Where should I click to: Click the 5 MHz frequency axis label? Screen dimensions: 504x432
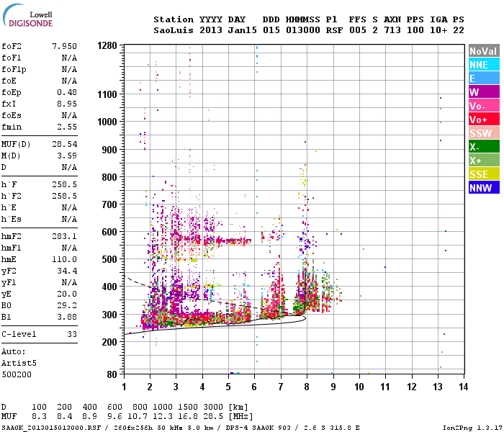228,387
